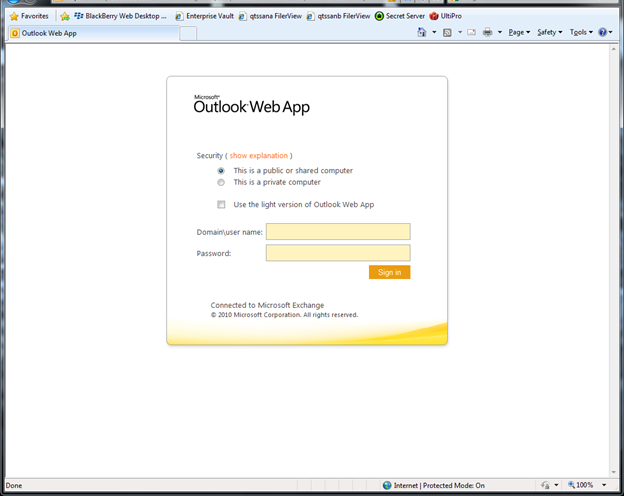625x497 pixels.
Task: Open the qtssana FilerView favorite
Action: point(270,16)
